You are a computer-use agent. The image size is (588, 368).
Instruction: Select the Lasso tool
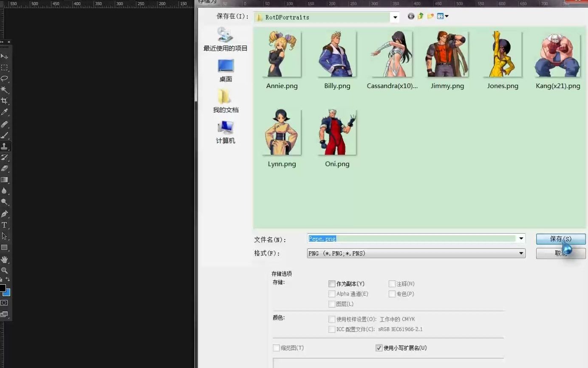tap(5, 79)
